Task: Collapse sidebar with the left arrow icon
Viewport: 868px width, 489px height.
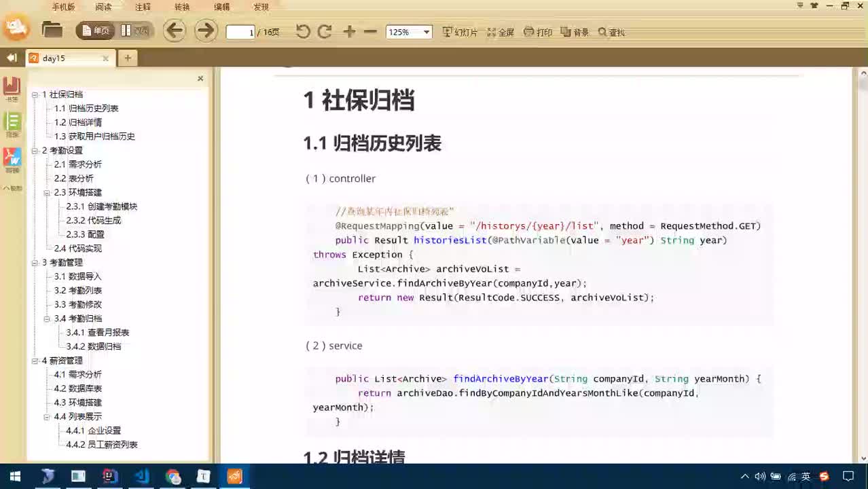Action: 12,58
